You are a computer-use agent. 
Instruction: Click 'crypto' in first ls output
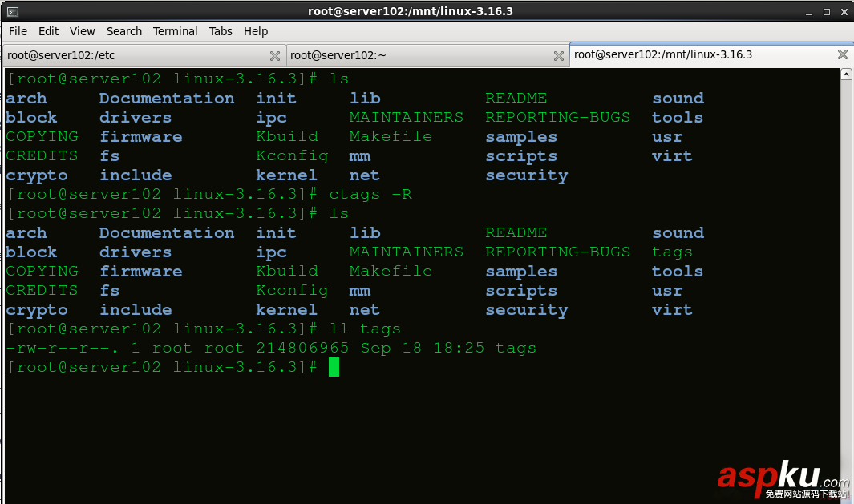pos(37,175)
